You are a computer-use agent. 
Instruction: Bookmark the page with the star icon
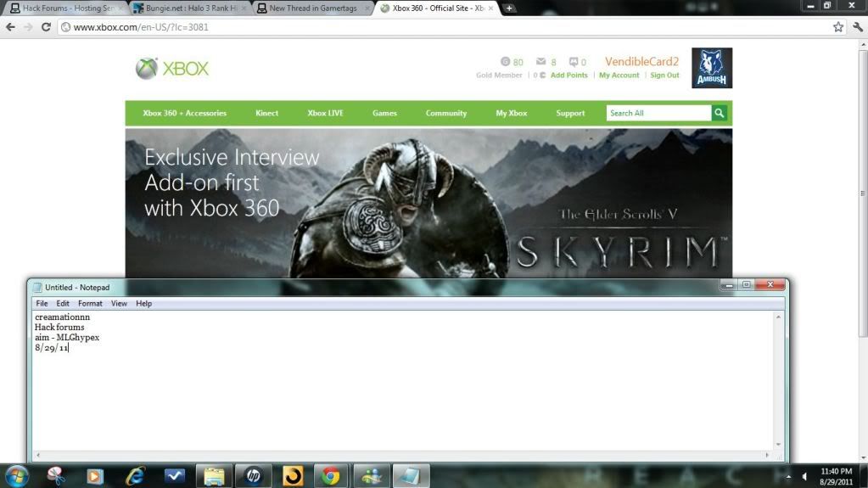pyautogui.click(x=838, y=26)
